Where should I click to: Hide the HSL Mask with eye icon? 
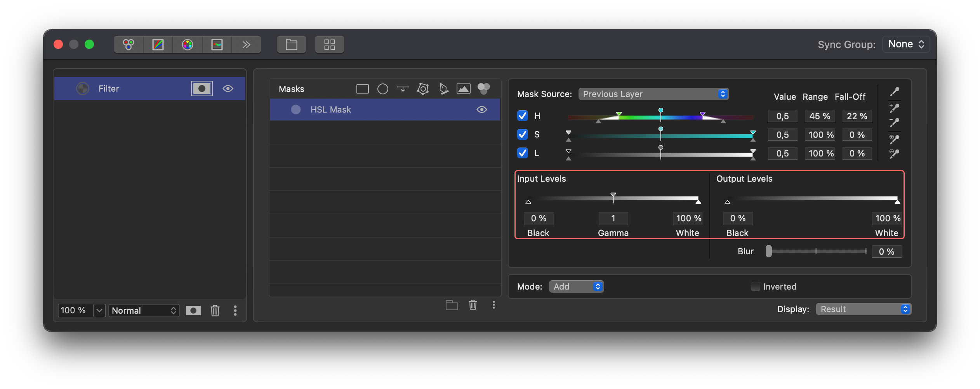coord(481,109)
